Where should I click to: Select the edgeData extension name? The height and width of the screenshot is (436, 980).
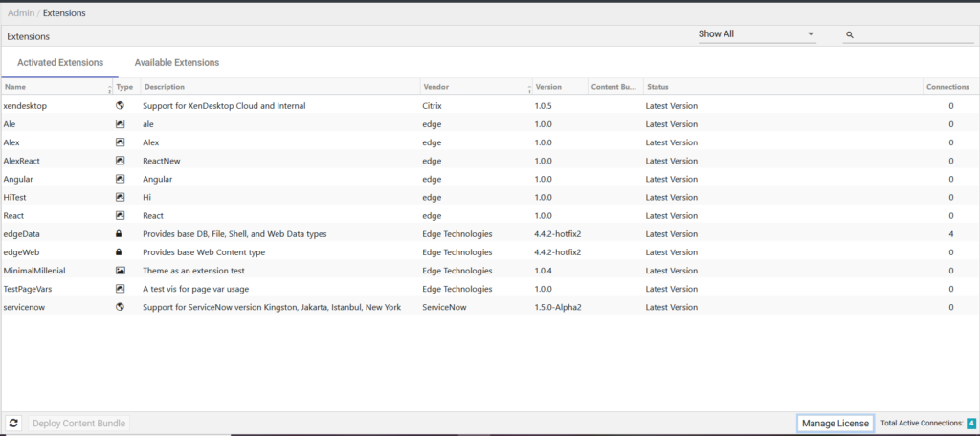pyautogui.click(x=22, y=234)
